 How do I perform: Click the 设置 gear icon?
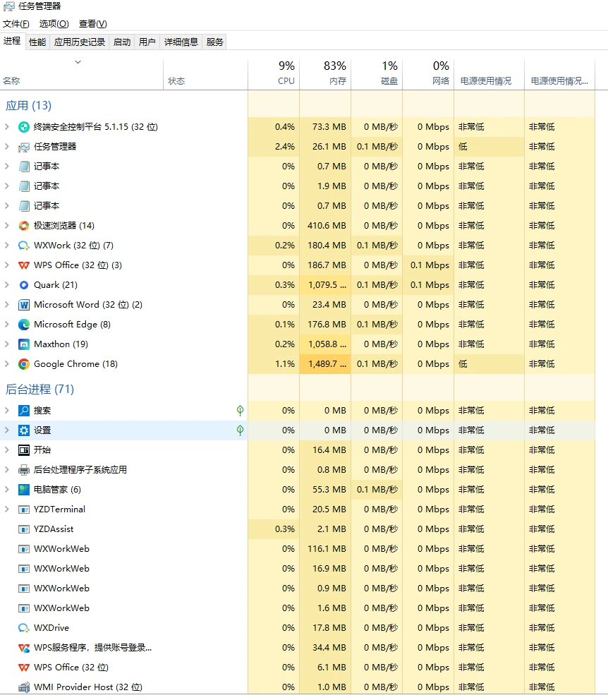point(24,430)
